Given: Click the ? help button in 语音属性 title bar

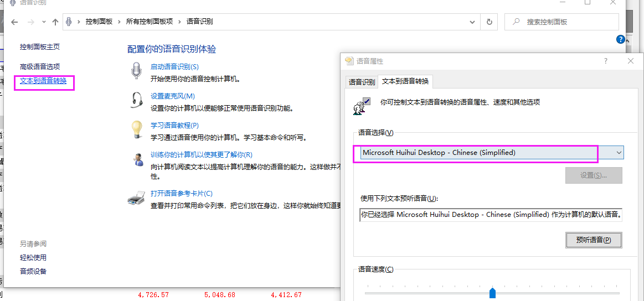Looking at the screenshot, I should click(606, 61).
